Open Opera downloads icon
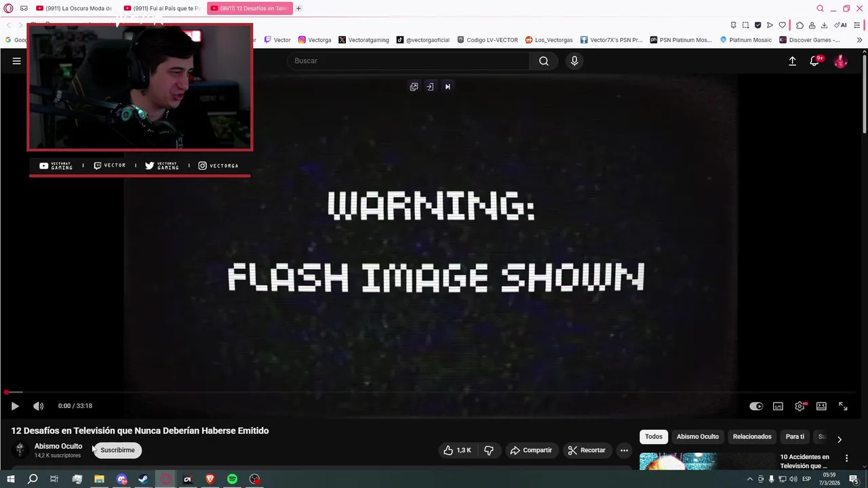 tap(824, 25)
